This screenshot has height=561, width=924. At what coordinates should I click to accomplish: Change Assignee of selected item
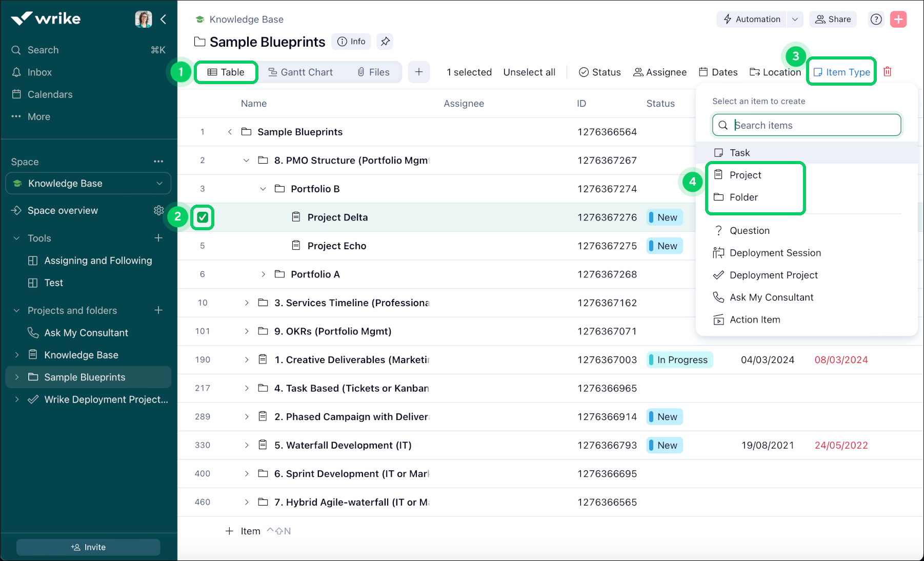tap(660, 72)
